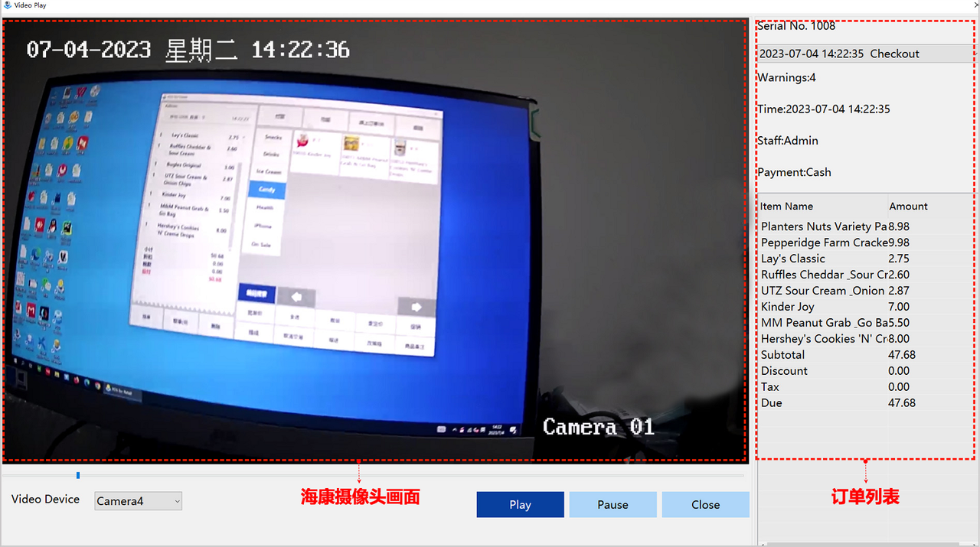The width and height of the screenshot is (980, 547).
Task: Select the Hershey's Cookies item name
Action: click(824, 339)
